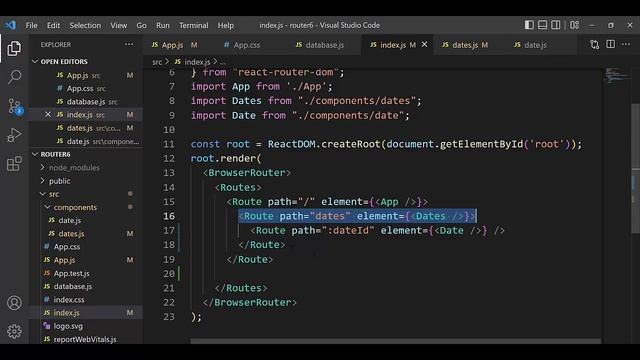Open the Search view icon
640x360 pixels.
click(14, 77)
